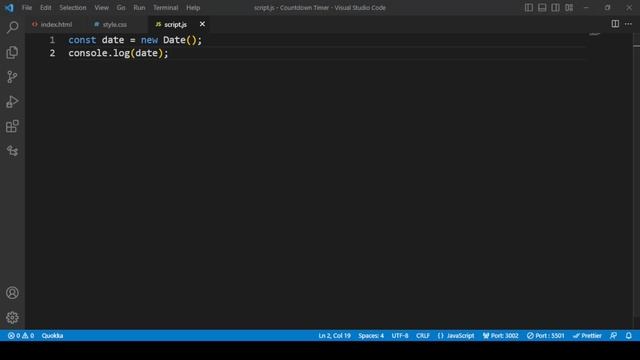Click the Port: 3002 status item
The image size is (640, 360).
500,336
